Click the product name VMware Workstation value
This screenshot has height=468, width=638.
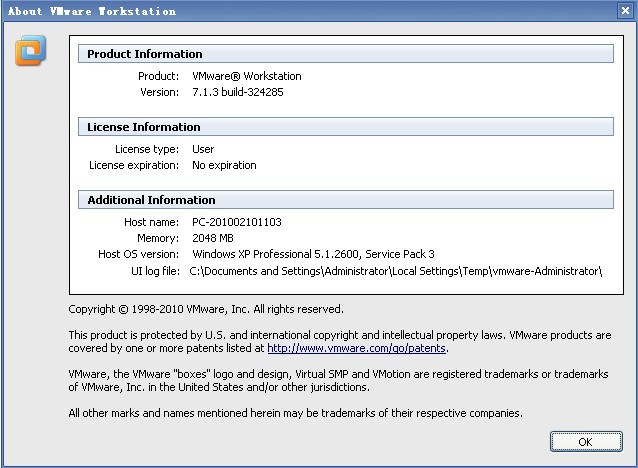click(246, 76)
